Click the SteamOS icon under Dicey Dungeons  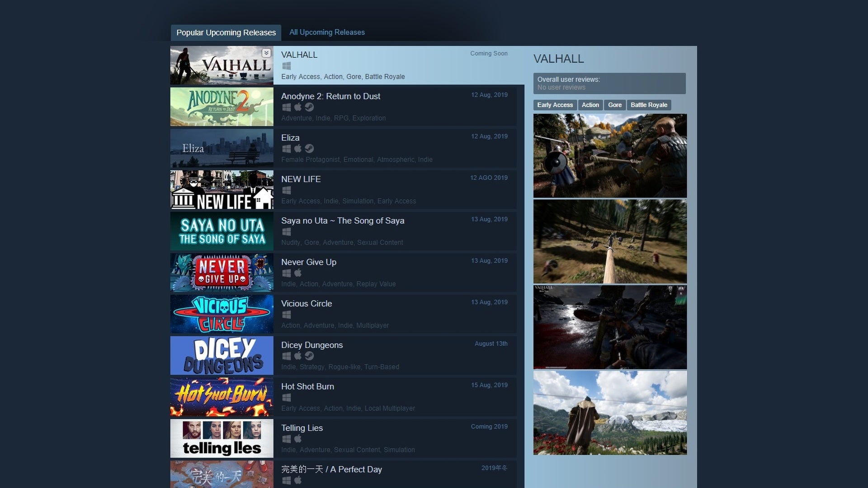[309, 356]
